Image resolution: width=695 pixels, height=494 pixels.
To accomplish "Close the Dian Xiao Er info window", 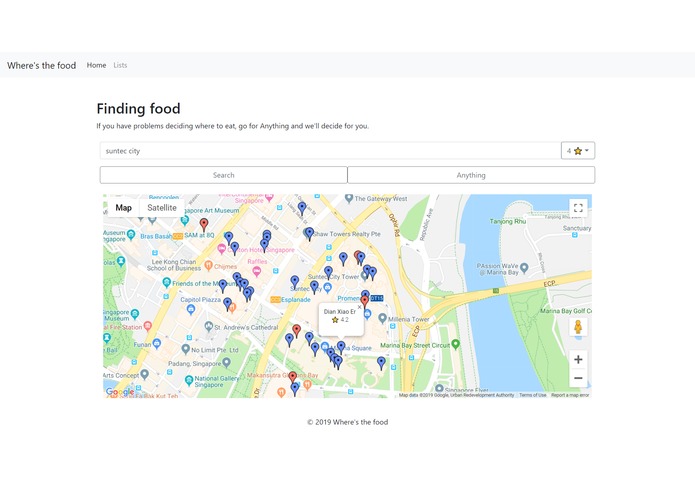I will 359,307.
